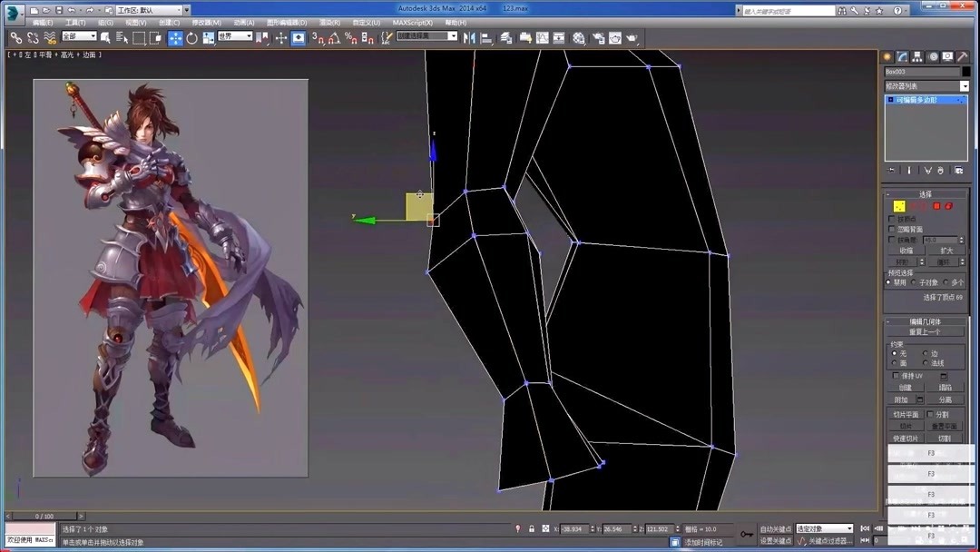The image size is (980, 552).
Task: Activate the Polygon sub-object mode icon
Action: [936, 206]
